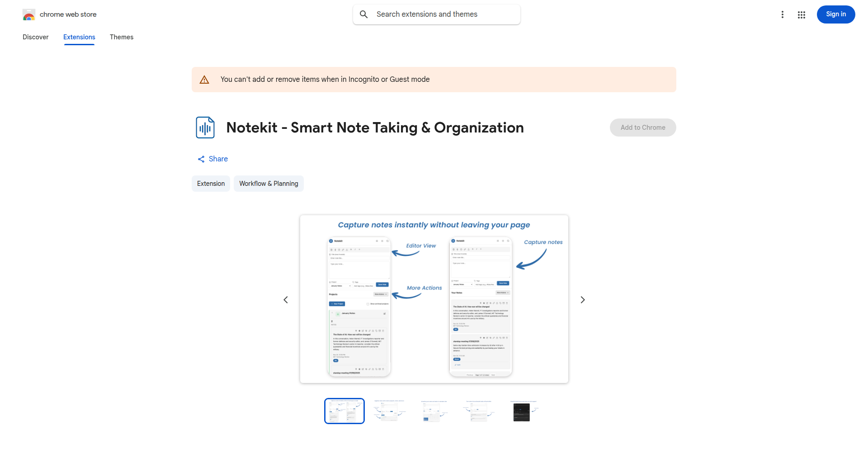Click the Sign in button
The width and height of the screenshot is (868, 449).
[x=835, y=14]
